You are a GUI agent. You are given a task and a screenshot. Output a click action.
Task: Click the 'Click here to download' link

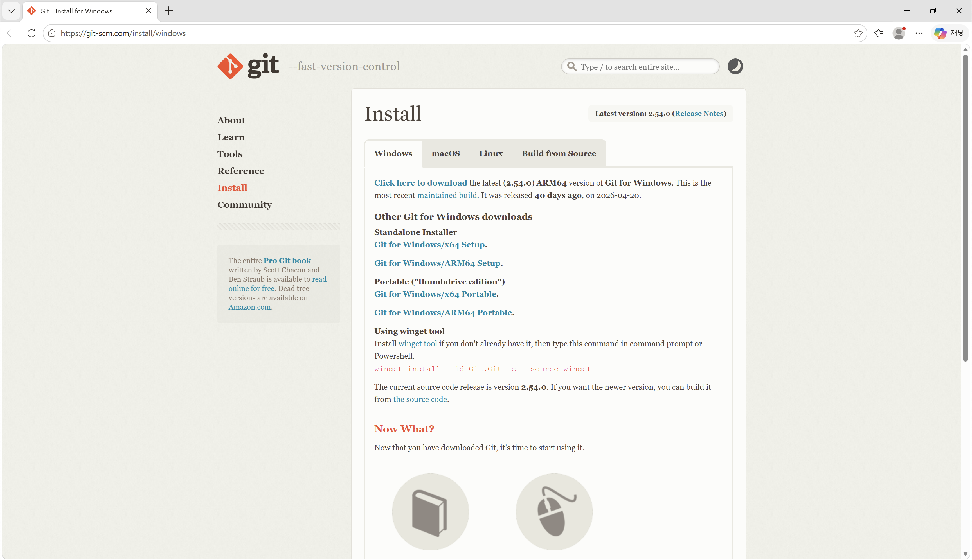coord(420,183)
